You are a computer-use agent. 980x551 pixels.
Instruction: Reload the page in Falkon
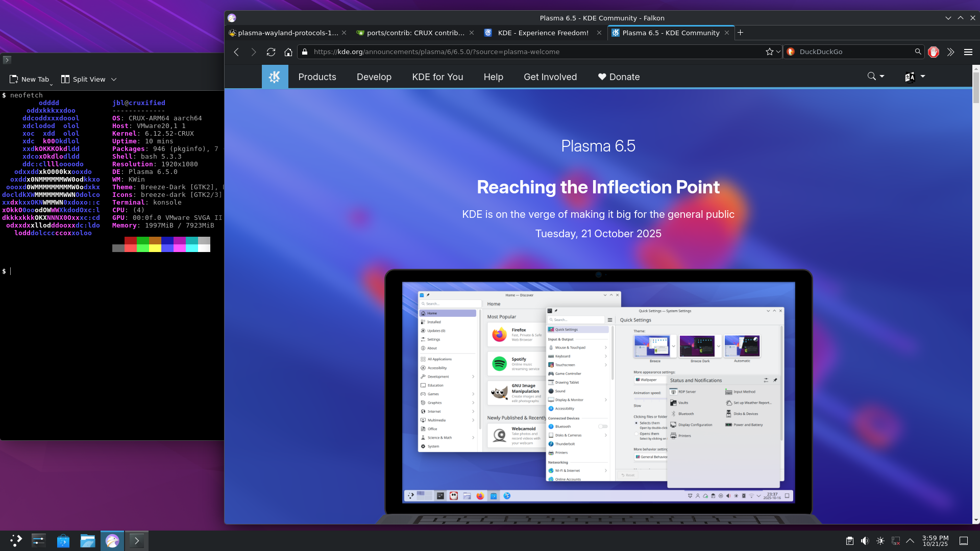(271, 52)
